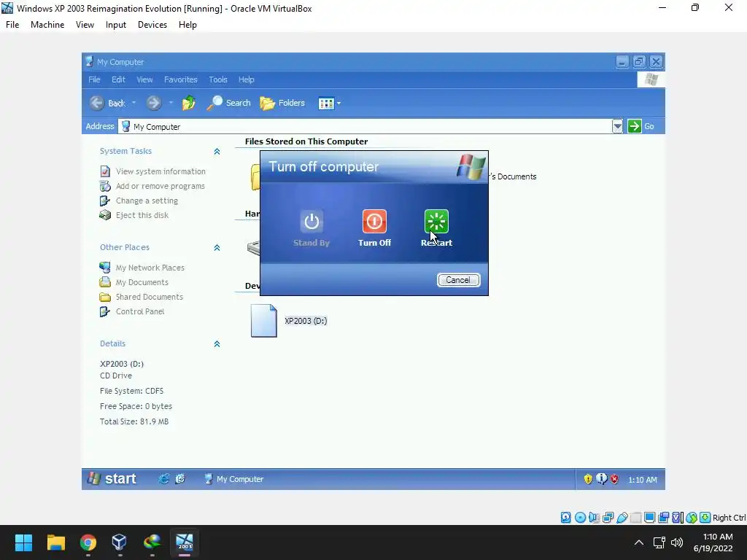Click XP Windows flag logo in menu bar
Viewport: 747px width, 560px height.
(x=651, y=79)
